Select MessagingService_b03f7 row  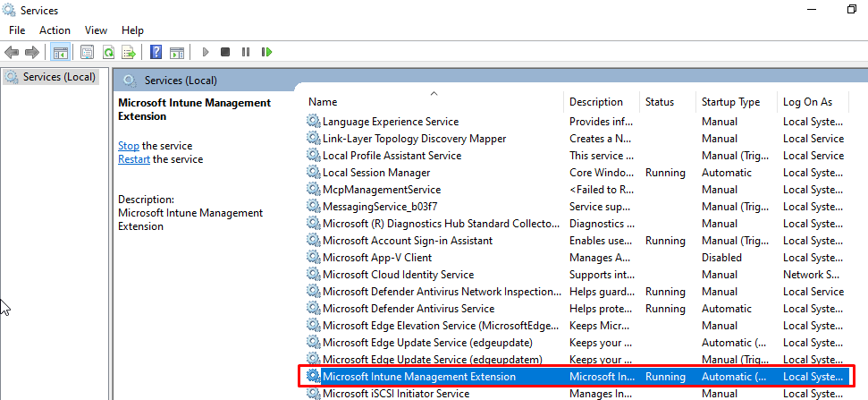coord(577,207)
